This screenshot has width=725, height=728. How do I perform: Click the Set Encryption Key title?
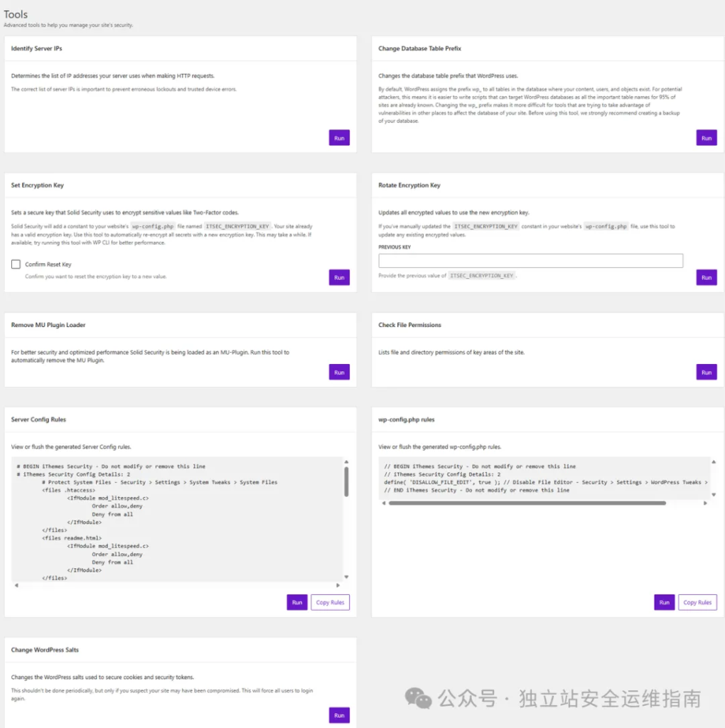pos(37,185)
